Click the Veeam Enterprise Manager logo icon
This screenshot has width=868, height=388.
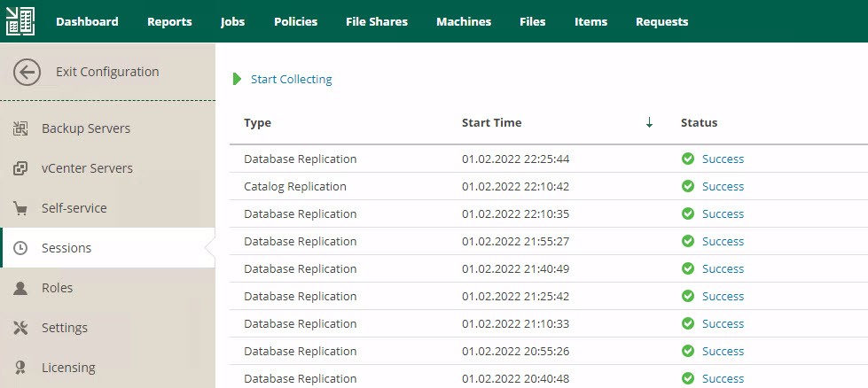(20, 21)
